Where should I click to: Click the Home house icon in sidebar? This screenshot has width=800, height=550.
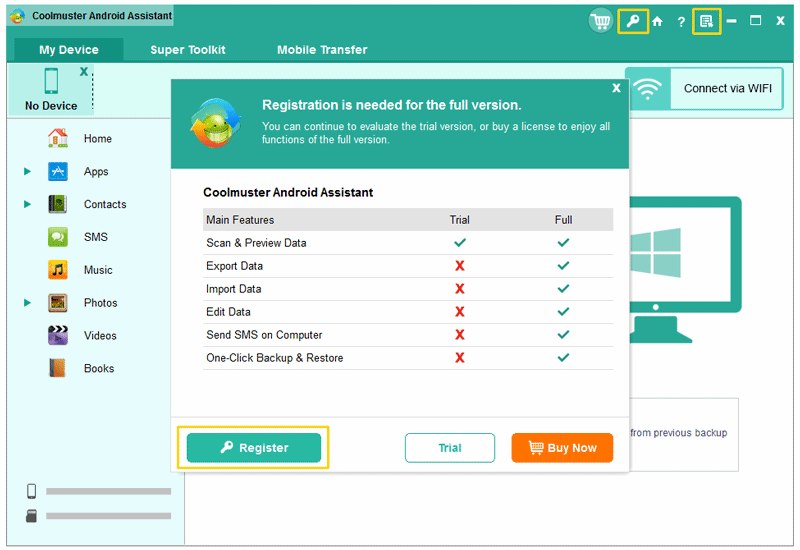tap(58, 138)
